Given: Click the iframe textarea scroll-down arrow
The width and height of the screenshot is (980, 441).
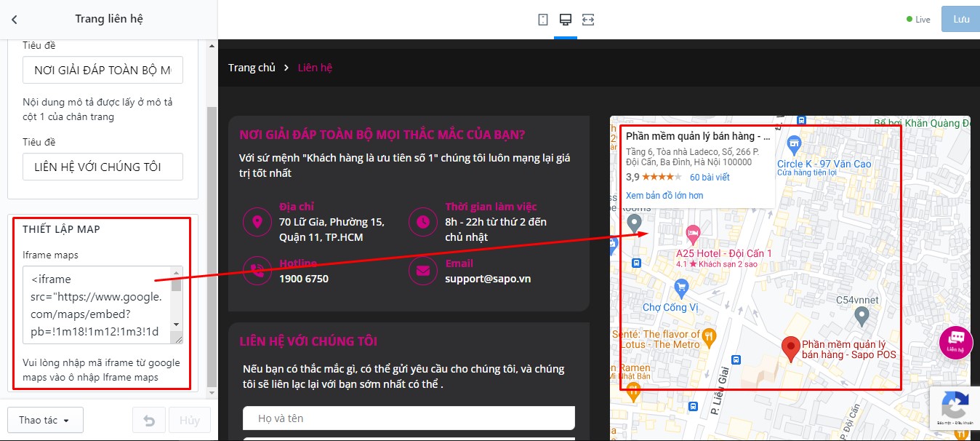Looking at the screenshot, I should 176,325.
